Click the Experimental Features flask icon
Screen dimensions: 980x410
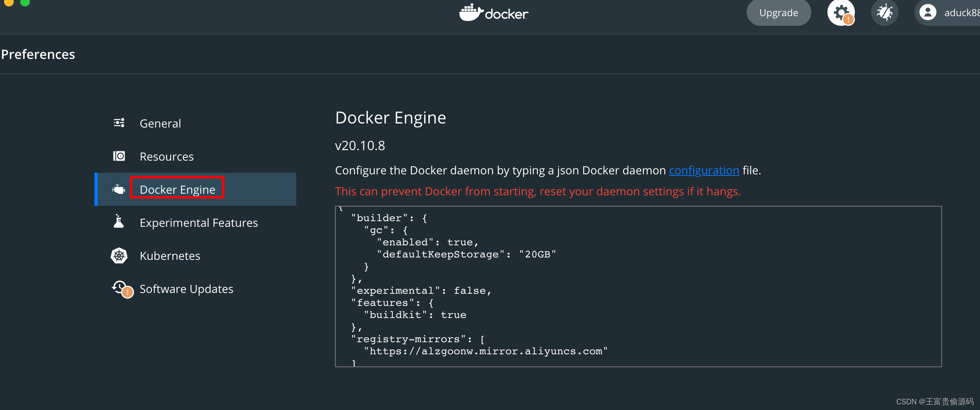(119, 221)
